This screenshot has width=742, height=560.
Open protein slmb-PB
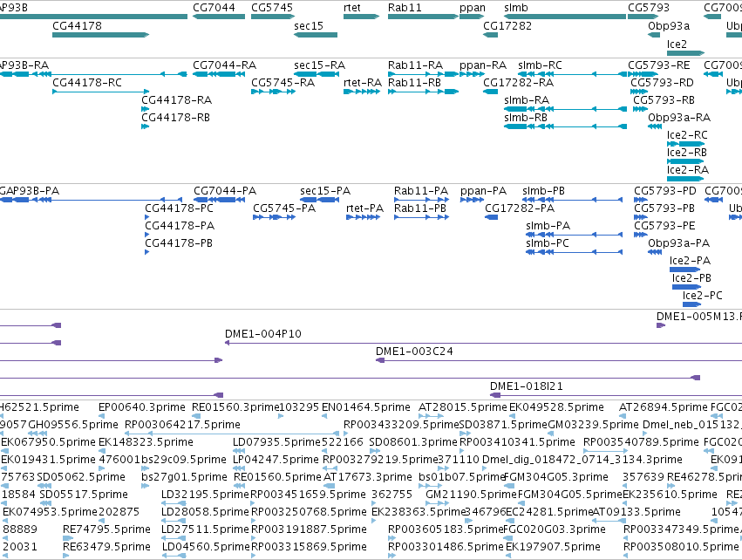pos(544,191)
